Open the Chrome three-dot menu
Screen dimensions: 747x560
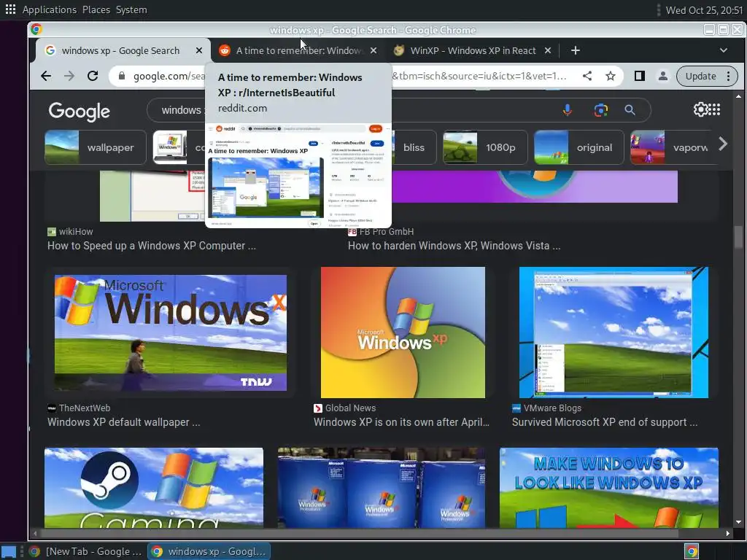tap(728, 76)
